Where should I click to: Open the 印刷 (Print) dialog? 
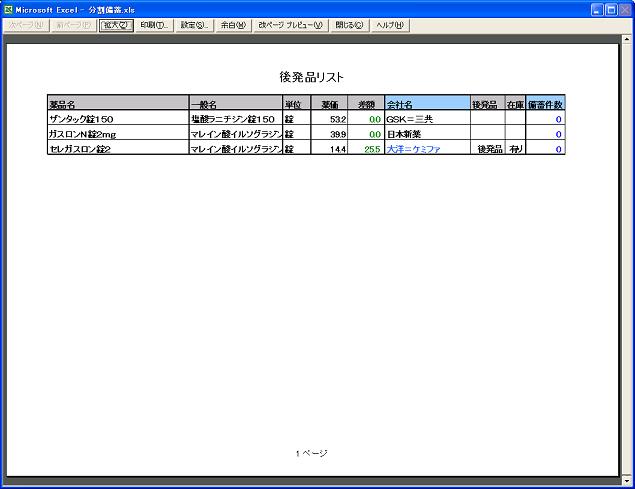point(155,25)
